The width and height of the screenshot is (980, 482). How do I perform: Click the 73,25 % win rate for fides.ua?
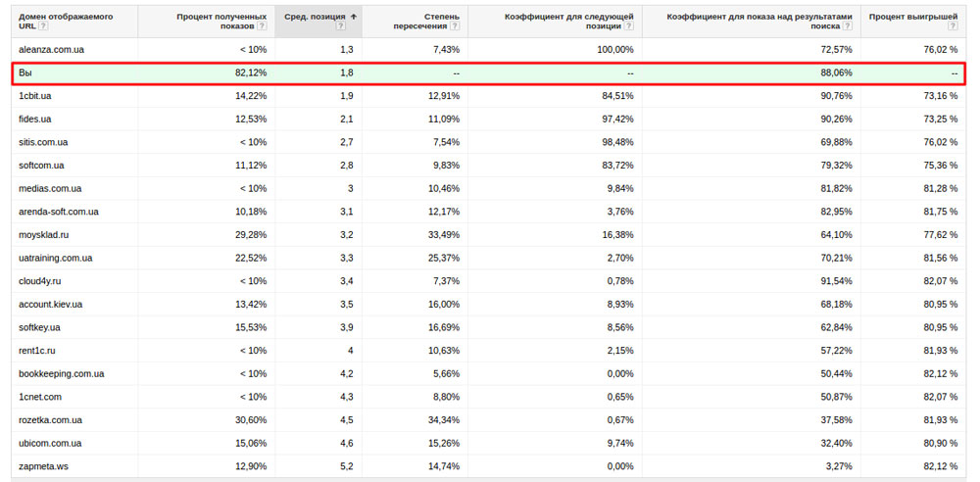[941, 120]
